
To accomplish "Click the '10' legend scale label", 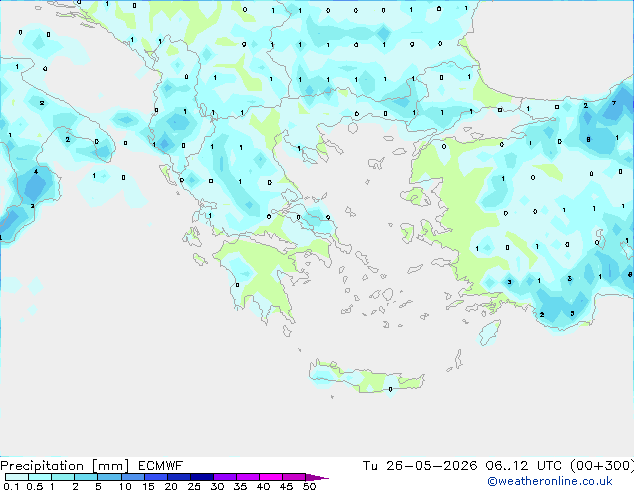I will (x=125, y=486).
